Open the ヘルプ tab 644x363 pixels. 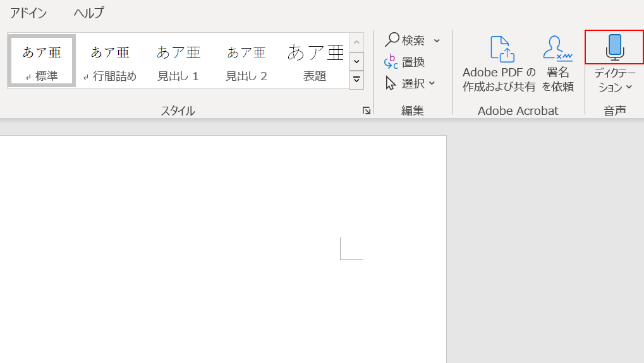pos(88,13)
